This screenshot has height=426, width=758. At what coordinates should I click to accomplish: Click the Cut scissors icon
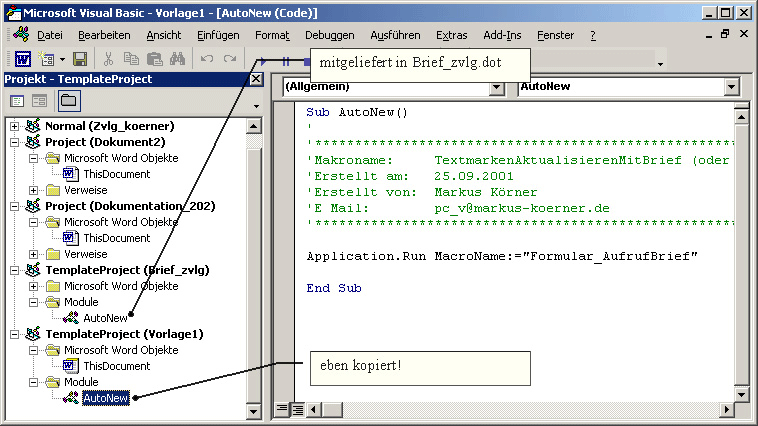coord(108,59)
